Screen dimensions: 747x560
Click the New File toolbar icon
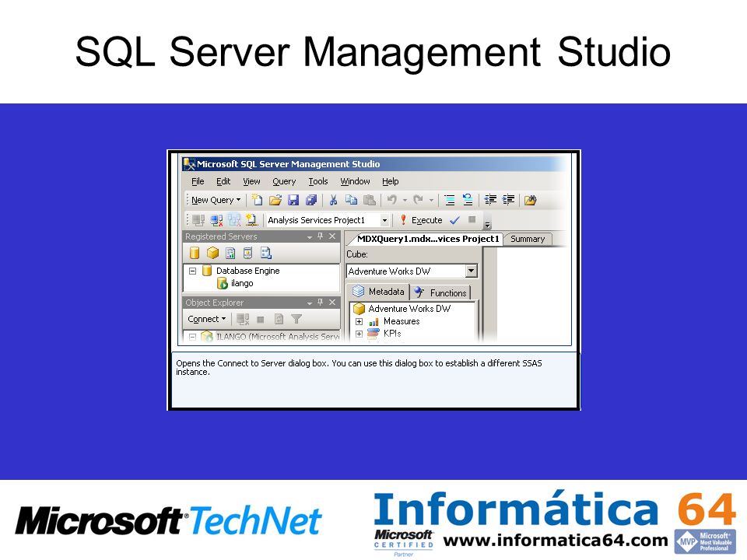tap(258, 200)
